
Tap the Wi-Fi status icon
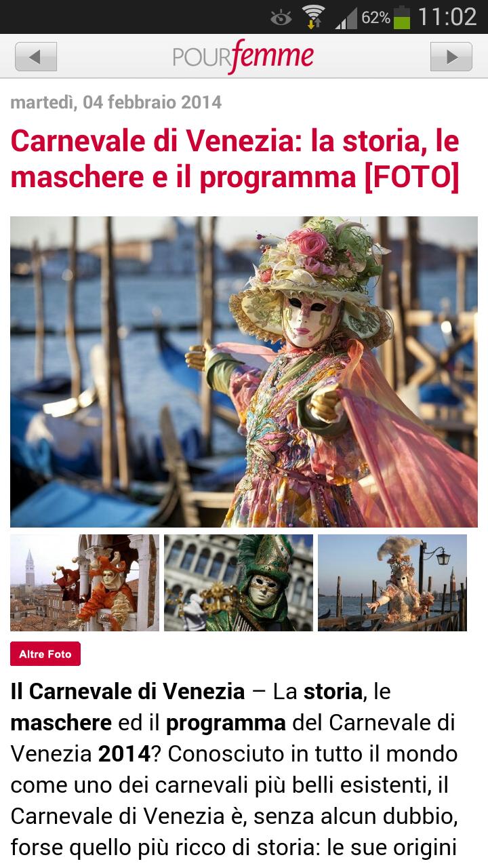click(x=313, y=17)
